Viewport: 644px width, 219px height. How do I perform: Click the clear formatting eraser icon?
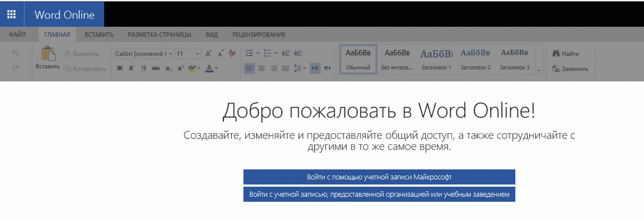(232, 54)
